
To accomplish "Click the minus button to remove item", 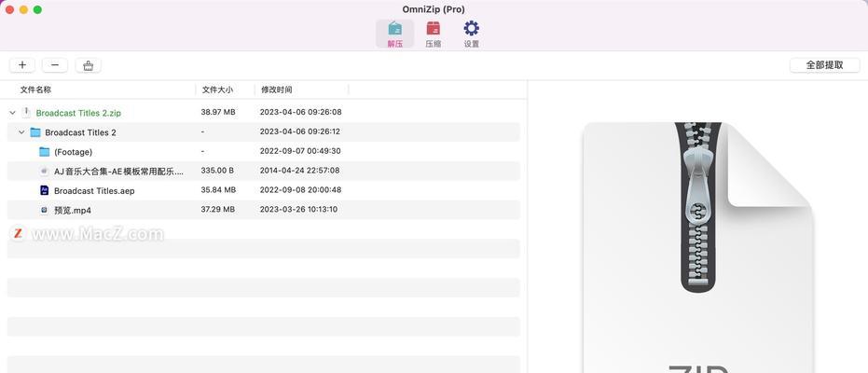I will click(x=55, y=65).
